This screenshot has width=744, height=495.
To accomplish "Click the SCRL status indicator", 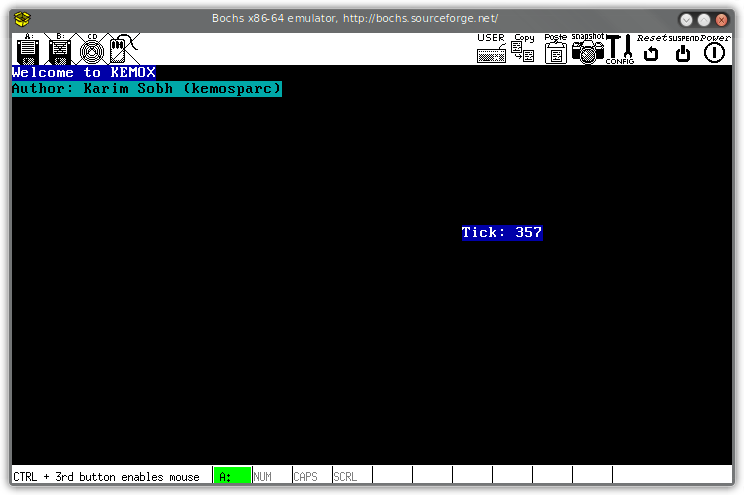I will pos(352,476).
